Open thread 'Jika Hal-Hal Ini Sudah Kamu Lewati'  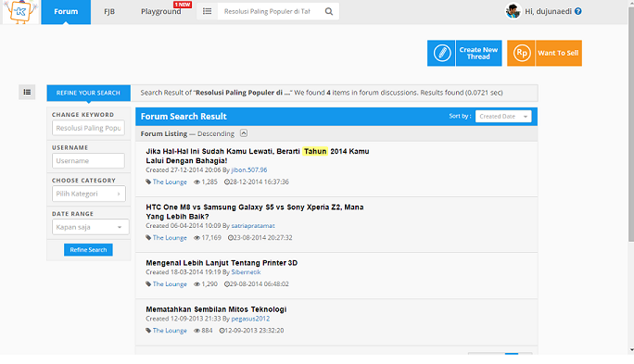tap(258, 156)
